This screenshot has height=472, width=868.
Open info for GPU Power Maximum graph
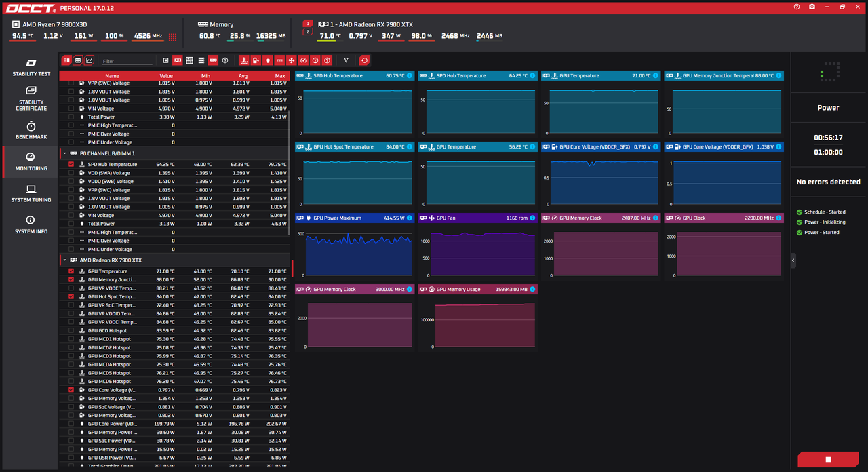point(409,218)
